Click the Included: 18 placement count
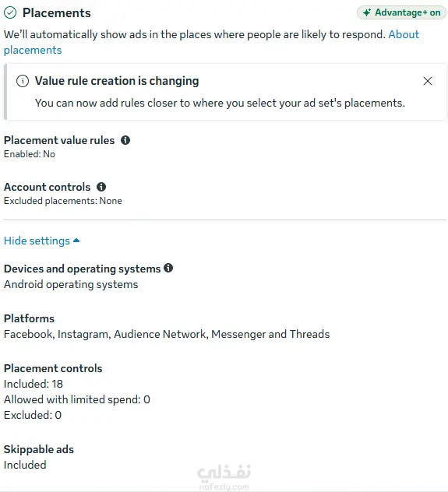 click(34, 384)
